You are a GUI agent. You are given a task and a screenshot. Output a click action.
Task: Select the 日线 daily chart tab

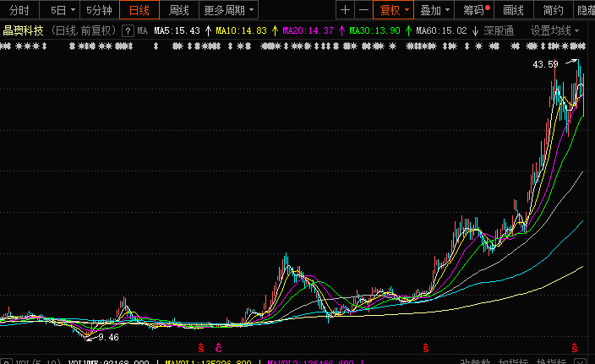click(139, 10)
